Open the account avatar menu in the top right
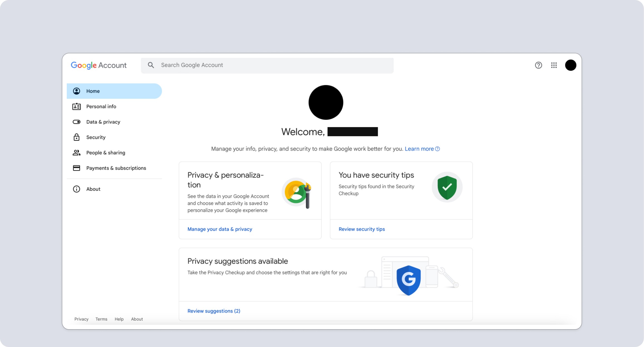Viewport: 644px width, 347px height. (x=570, y=65)
